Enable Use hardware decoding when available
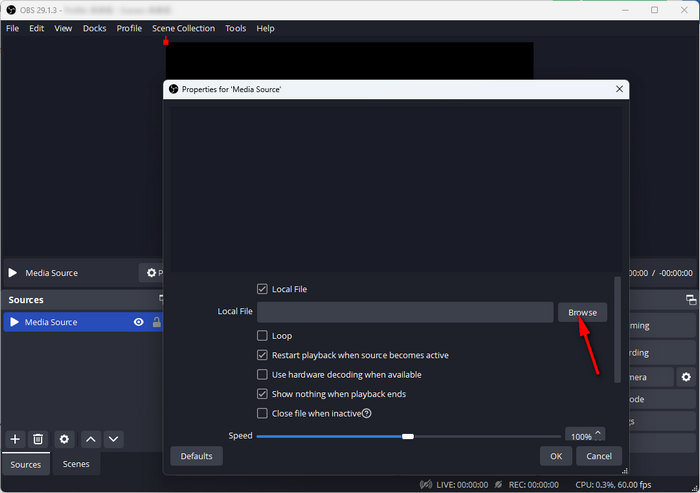Viewport: 700px width, 493px height. [262, 375]
